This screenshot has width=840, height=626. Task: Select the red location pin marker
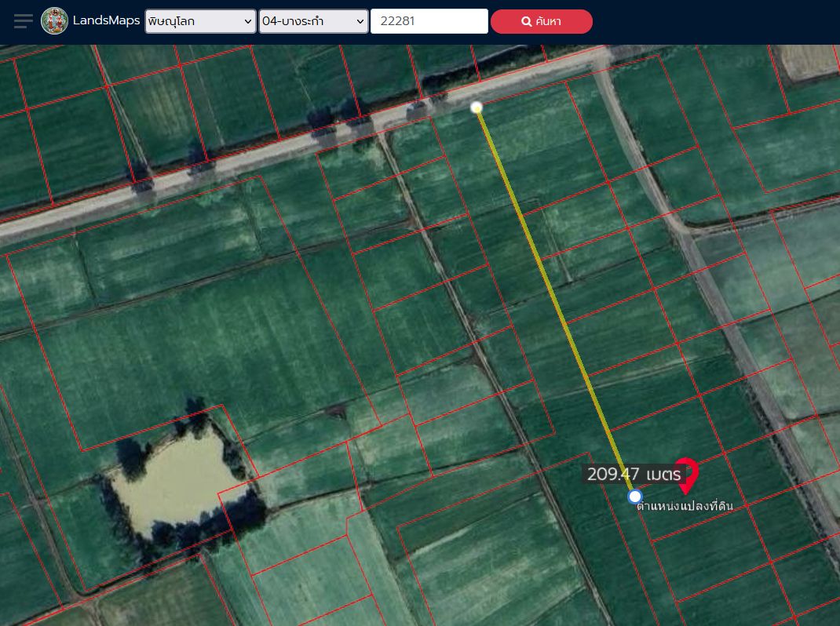[686, 475]
